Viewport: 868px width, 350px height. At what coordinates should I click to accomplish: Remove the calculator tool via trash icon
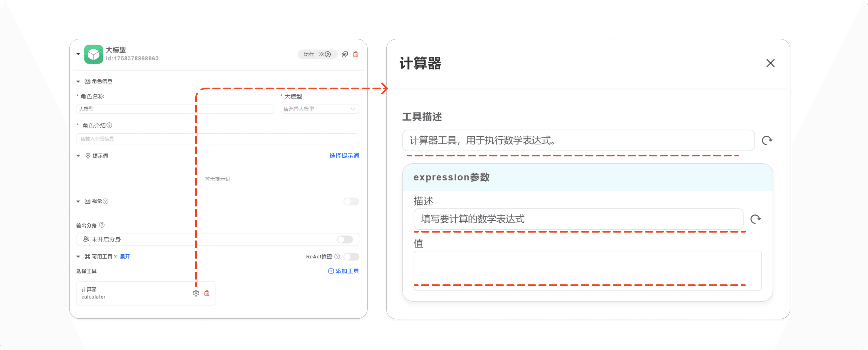click(207, 293)
